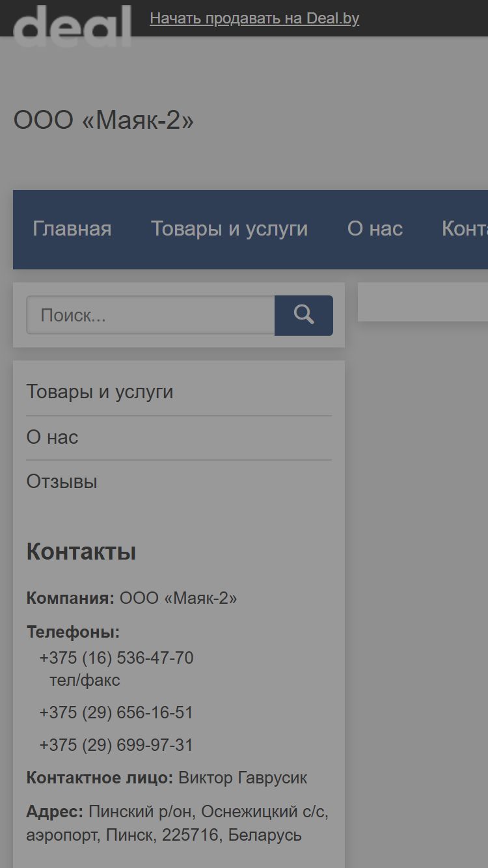Screen dimensions: 488x868
Task: Go to 'Главная' in the navigation bar
Action: pyautogui.click(x=72, y=229)
